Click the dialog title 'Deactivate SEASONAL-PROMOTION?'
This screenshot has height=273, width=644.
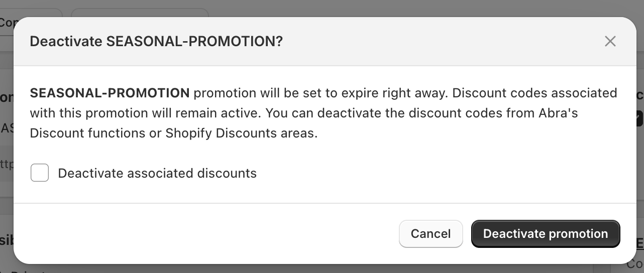coord(156,41)
